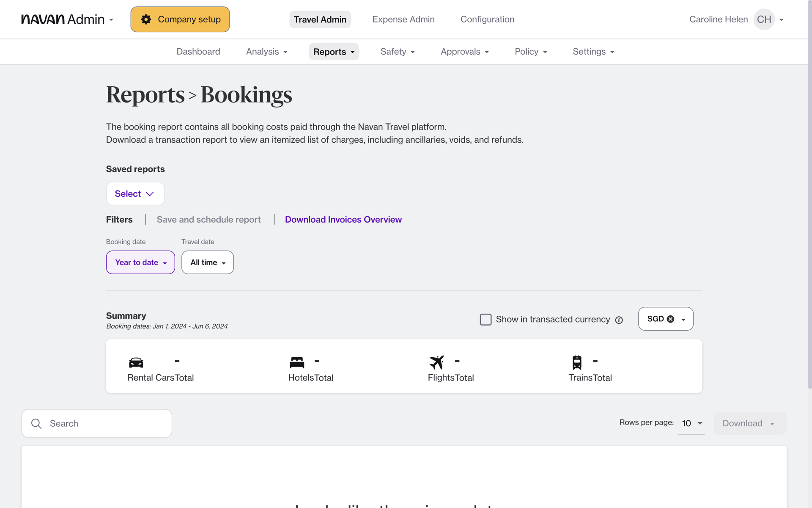Clear the SGD currency with X icon

(671, 319)
